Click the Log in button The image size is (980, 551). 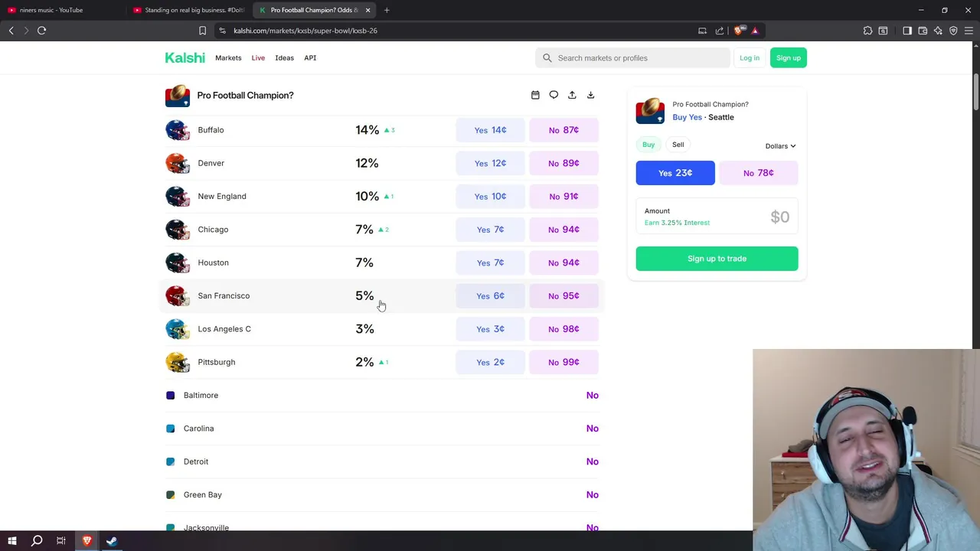pyautogui.click(x=750, y=58)
